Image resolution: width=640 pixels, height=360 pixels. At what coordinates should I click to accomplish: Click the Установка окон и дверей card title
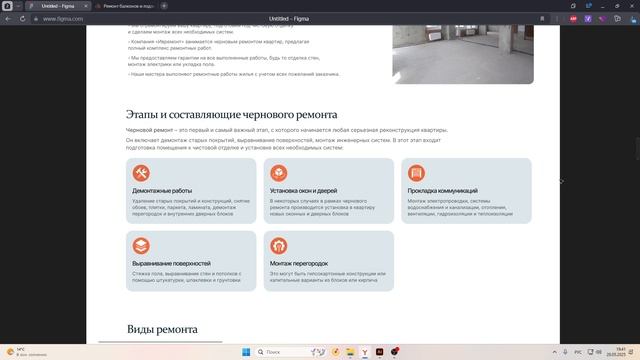(x=303, y=191)
